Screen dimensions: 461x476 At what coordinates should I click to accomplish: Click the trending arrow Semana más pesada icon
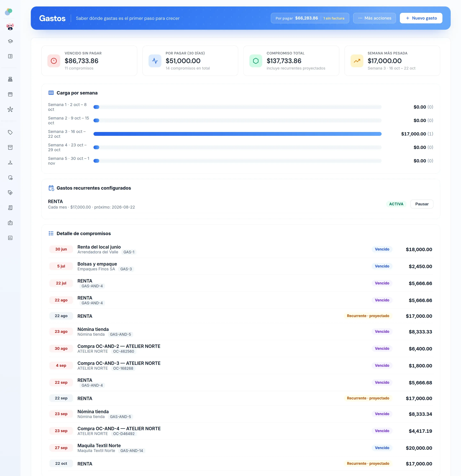pos(357,61)
